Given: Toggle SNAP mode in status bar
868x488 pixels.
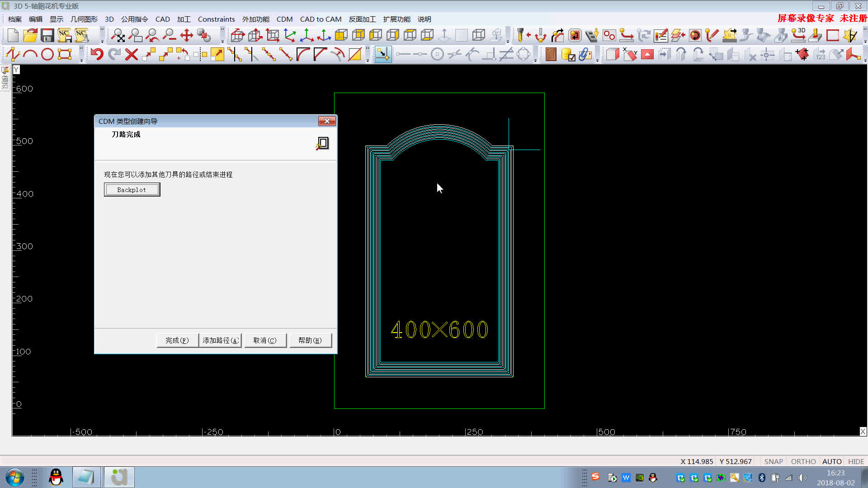Looking at the screenshot, I should point(773,461).
